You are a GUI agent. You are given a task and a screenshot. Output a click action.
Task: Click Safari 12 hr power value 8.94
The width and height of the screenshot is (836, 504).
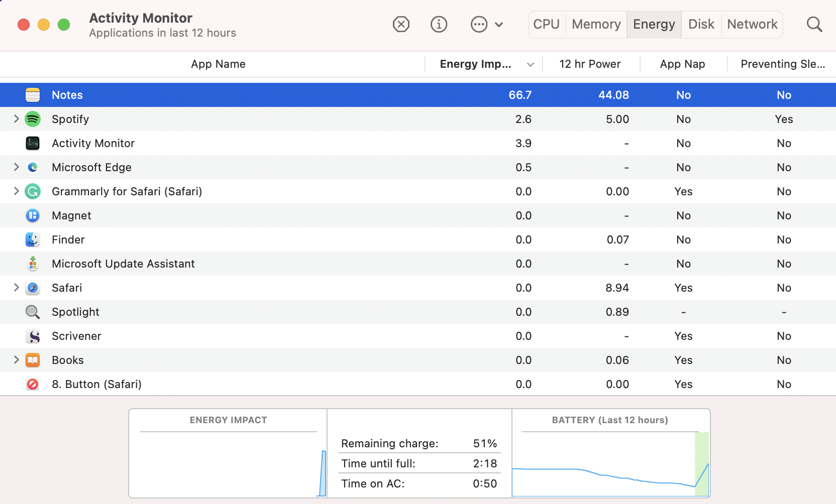[617, 288]
